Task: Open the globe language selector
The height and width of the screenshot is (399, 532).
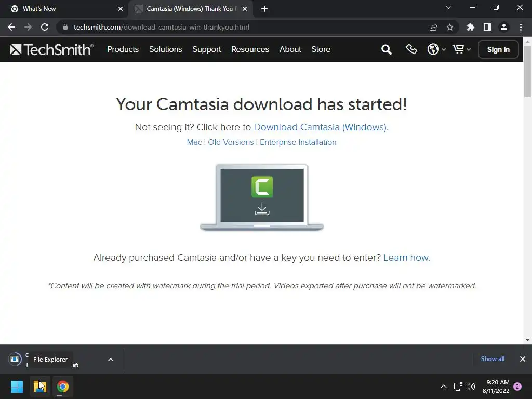Action: (x=436, y=49)
